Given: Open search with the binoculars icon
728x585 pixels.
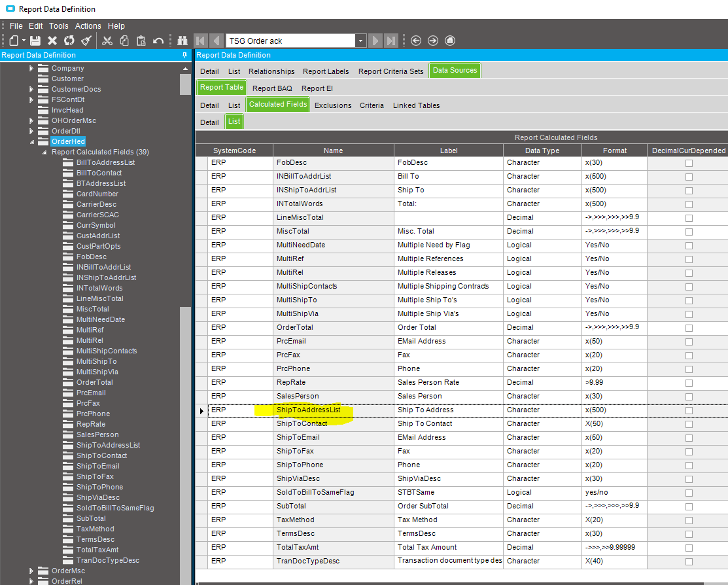Looking at the screenshot, I should click(x=182, y=41).
